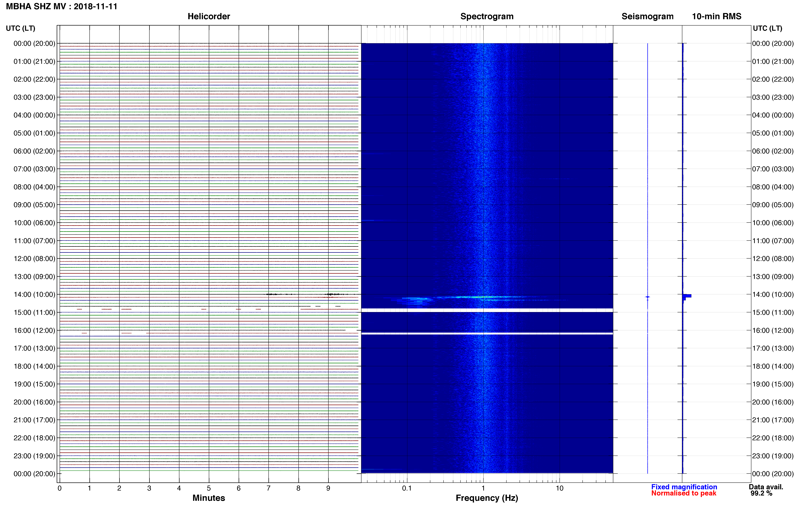Screen dimensions: 812x508
Task: Click the '3' tick on the Minutes axis
Action: click(x=149, y=488)
